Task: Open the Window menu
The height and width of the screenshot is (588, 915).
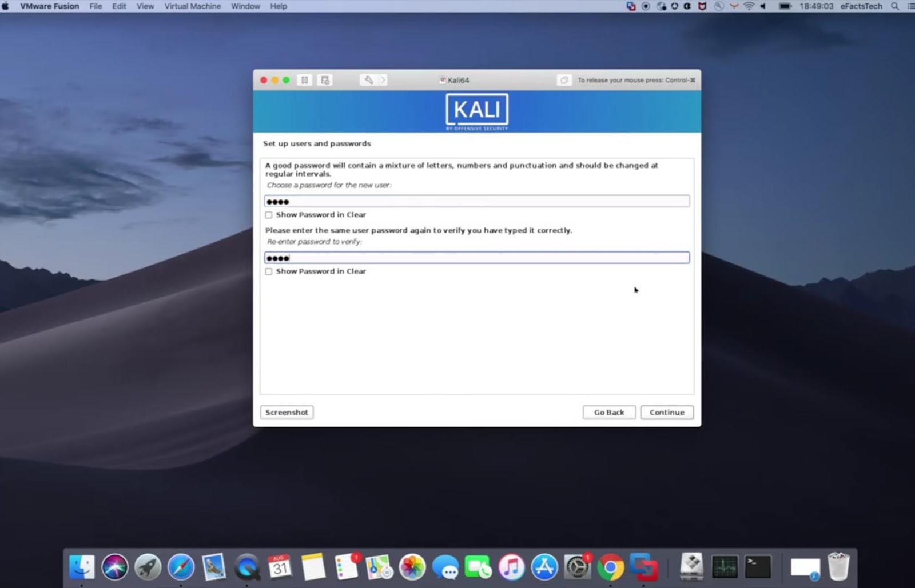Action: 245,6
